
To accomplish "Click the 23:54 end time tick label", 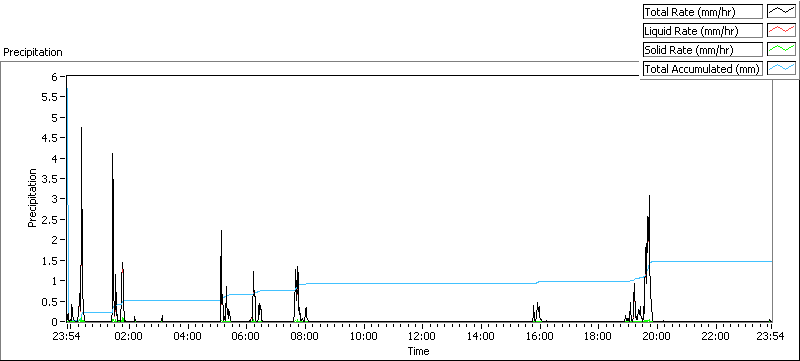I will pyautogui.click(x=770, y=336).
